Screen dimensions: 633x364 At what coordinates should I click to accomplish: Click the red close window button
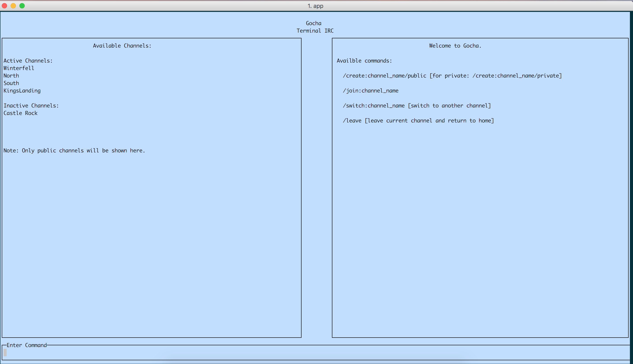pyautogui.click(x=4, y=6)
